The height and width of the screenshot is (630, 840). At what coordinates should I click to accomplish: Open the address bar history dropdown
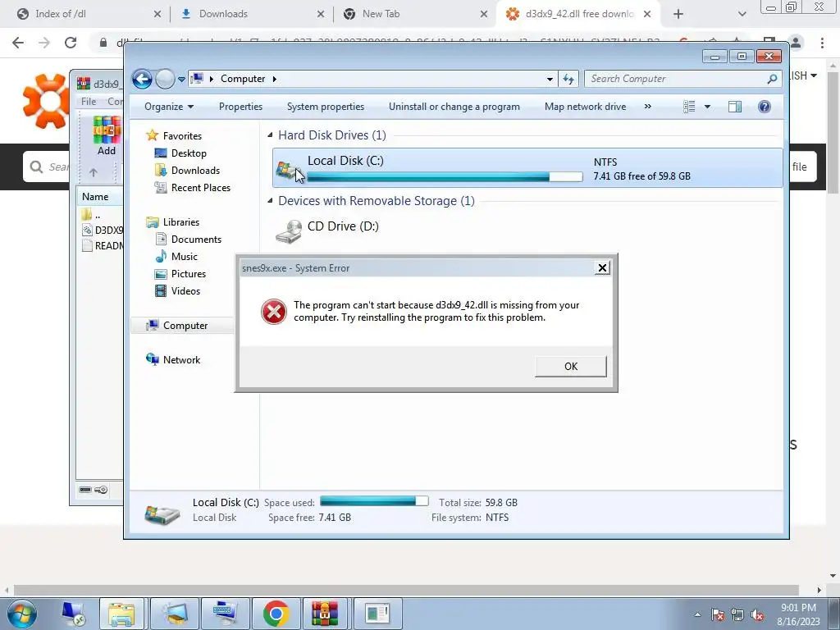(550, 80)
